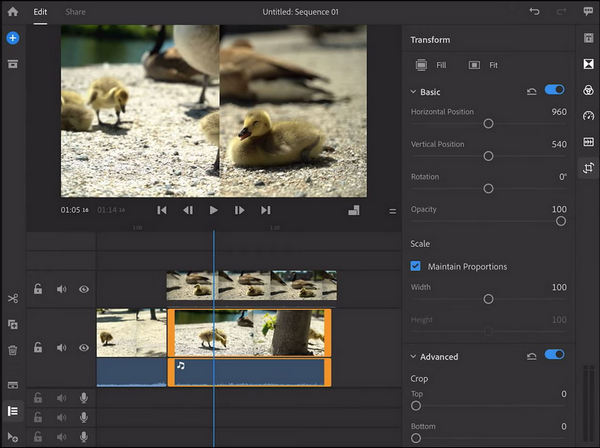
Task: Click the blue Add media plus button
Action: (13, 38)
